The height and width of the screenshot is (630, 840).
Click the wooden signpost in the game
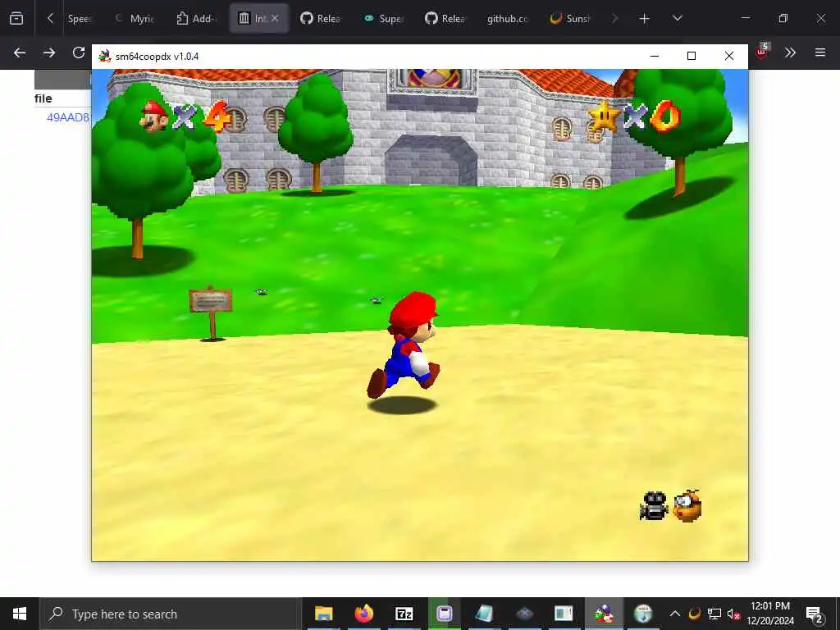211,313
